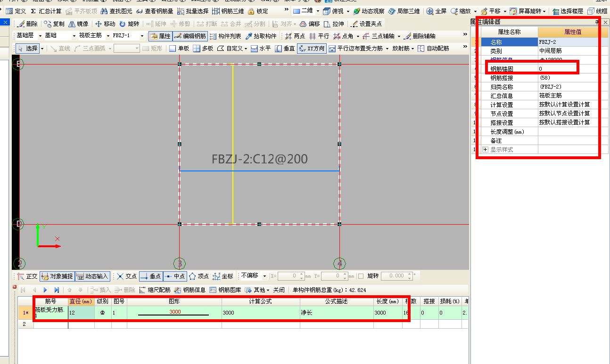Image resolution: width=610 pixels, height=364 pixels.
Task: Select 平行 parallel axis tool
Action: tap(319, 36)
